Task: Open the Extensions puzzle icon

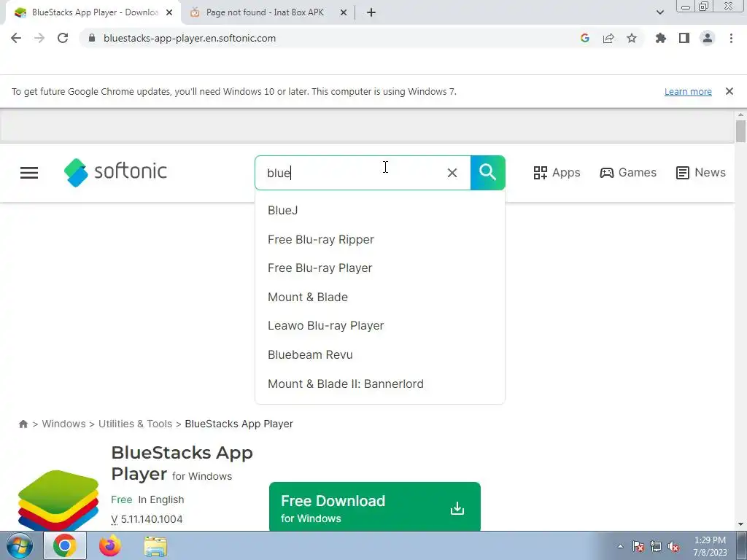Action: (661, 38)
